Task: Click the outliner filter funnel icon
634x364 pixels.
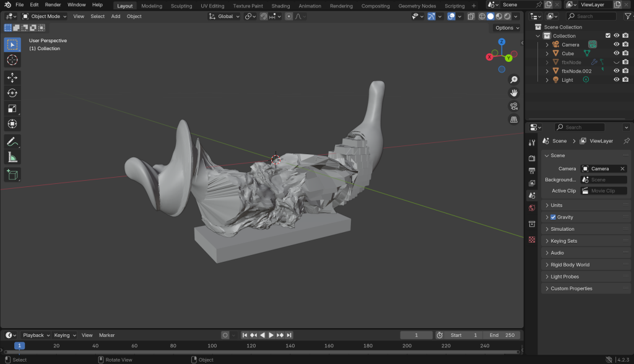Action: pyautogui.click(x=628, y=16)
